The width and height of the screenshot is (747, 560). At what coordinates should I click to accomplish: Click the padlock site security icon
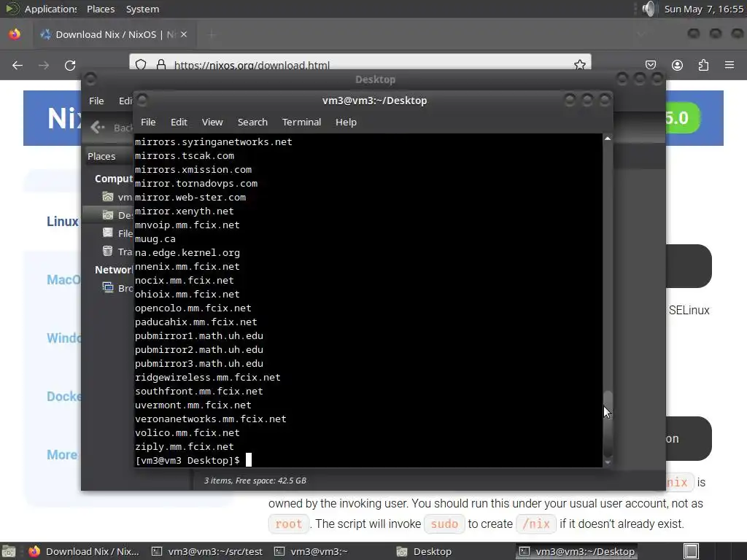pyautogui.click(x=161, y=65)
